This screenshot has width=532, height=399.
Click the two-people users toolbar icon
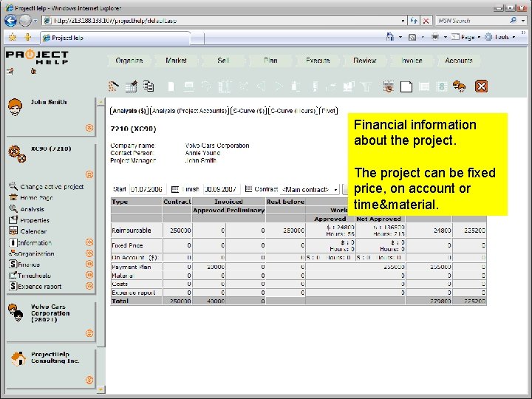coord(459,86)
